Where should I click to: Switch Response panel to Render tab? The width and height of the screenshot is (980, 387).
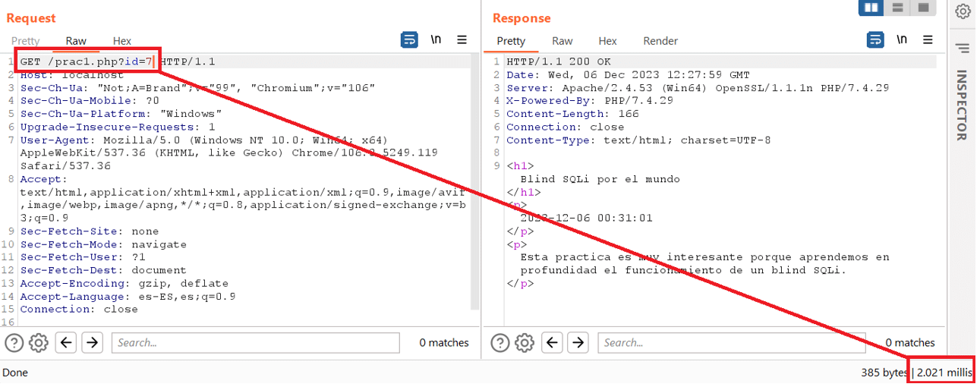tap(660, 41)
